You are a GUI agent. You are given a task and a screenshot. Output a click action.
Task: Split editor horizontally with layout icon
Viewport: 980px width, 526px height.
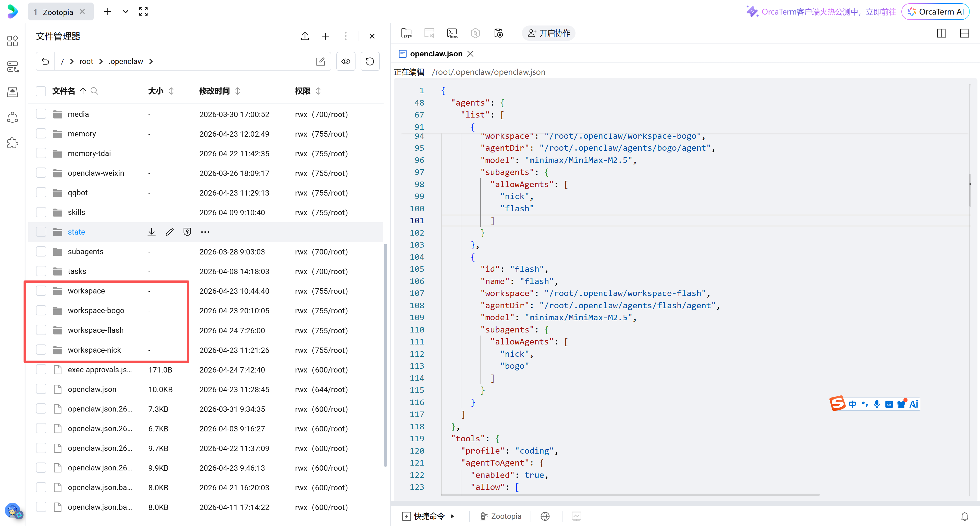point(964,33)
